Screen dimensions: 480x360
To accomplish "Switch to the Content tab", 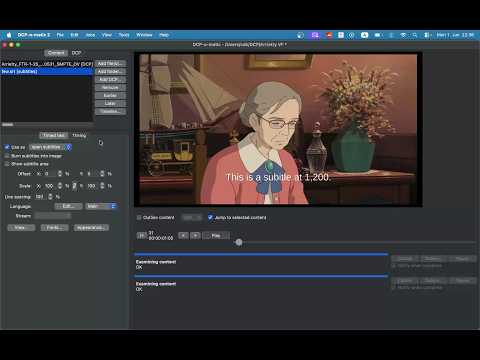I will pyautogui.click(x=56, y=53).
